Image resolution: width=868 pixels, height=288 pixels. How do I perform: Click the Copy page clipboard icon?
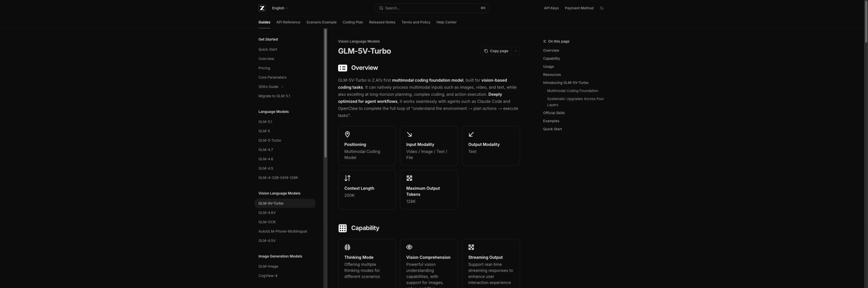486,51
